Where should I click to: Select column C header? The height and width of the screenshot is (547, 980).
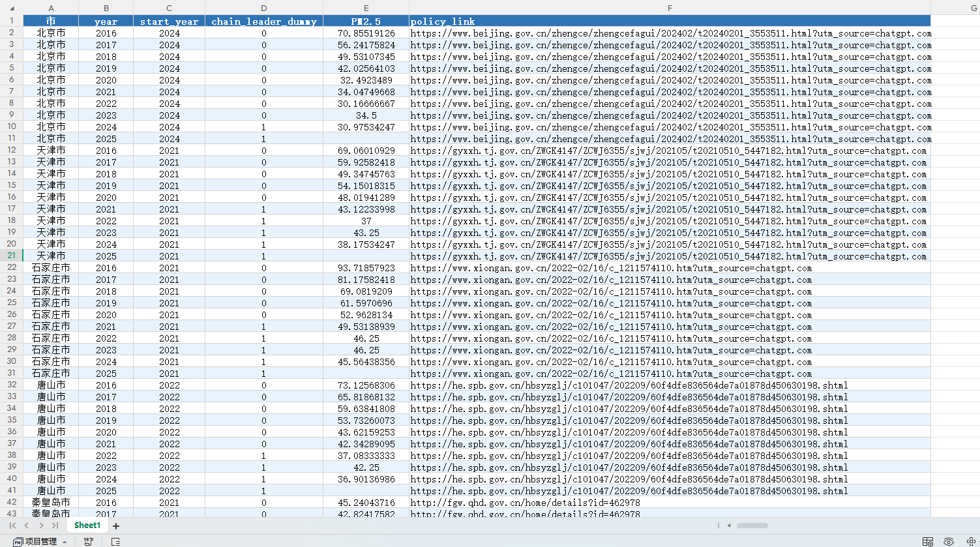coord(170,8)
